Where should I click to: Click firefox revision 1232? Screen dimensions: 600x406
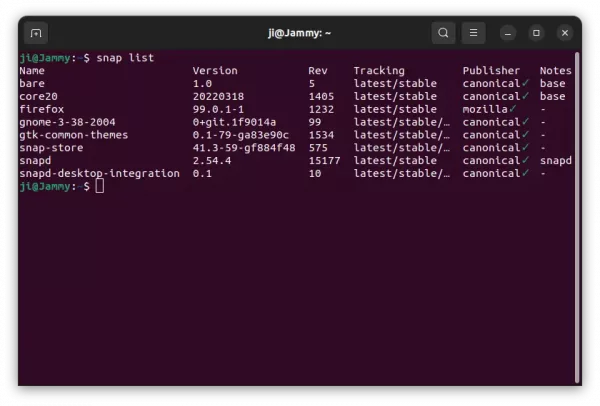click(321, 109)
